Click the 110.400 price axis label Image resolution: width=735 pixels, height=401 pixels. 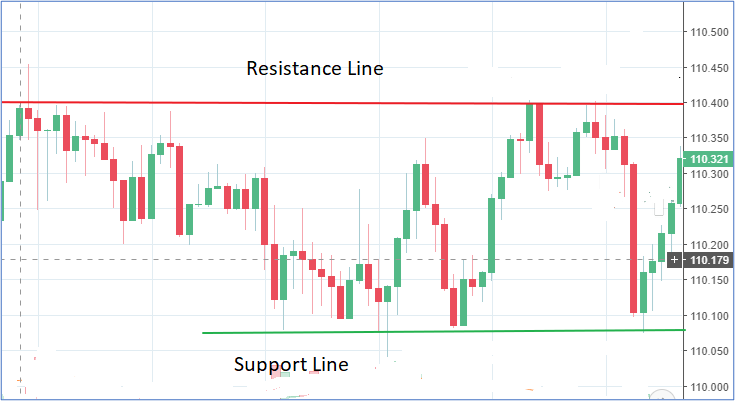tap(709, 103)
